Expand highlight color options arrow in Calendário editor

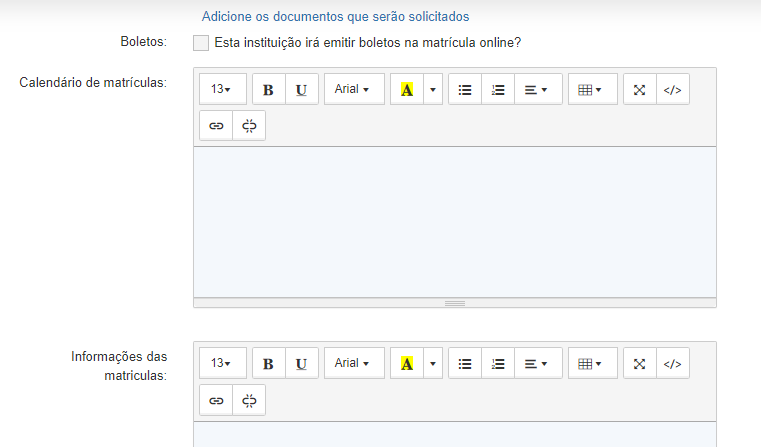pos(433,89)
